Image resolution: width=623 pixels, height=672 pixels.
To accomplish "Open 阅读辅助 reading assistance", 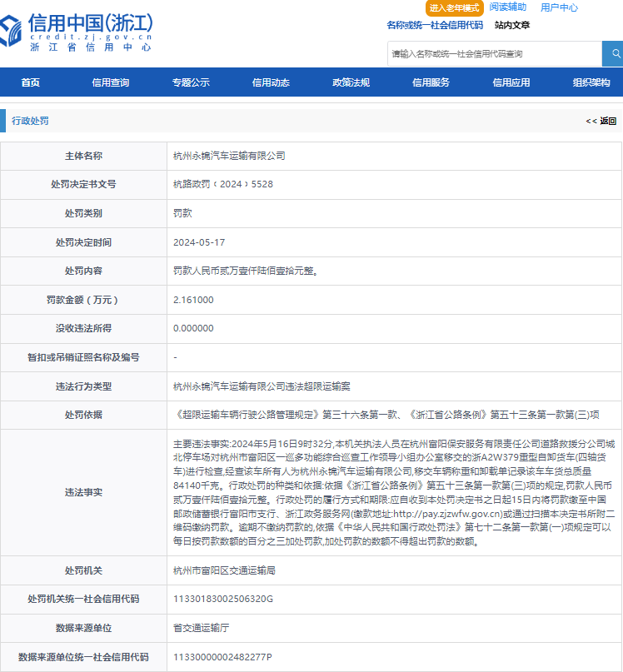I will 507,7.
